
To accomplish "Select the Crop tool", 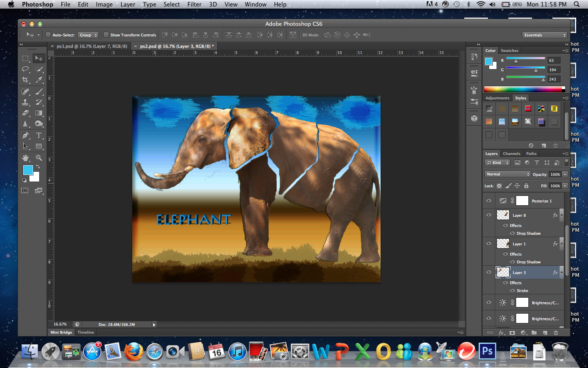I will point(25,80).
